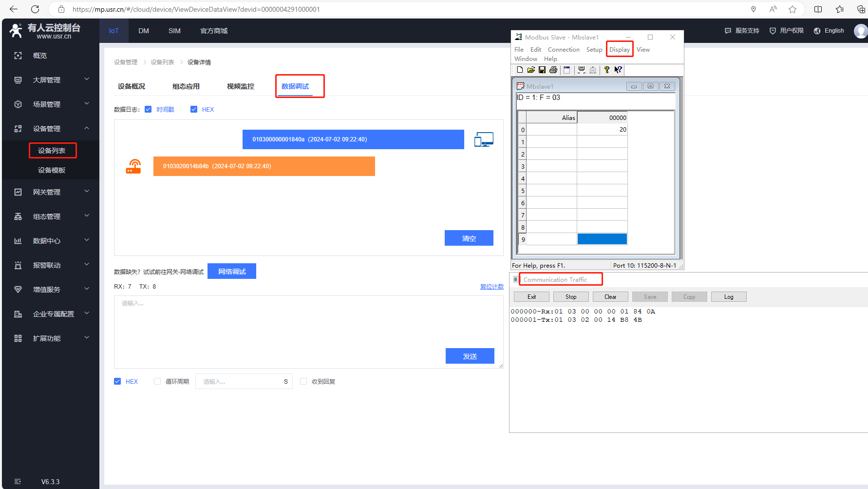Open the Display menu in Modbus Slave
The height and width of the screenshot is (489, 868).
tap(619, 50)
